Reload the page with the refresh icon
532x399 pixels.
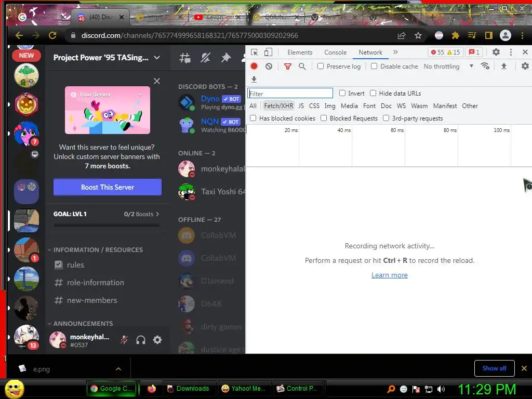(x=52, y=35)
